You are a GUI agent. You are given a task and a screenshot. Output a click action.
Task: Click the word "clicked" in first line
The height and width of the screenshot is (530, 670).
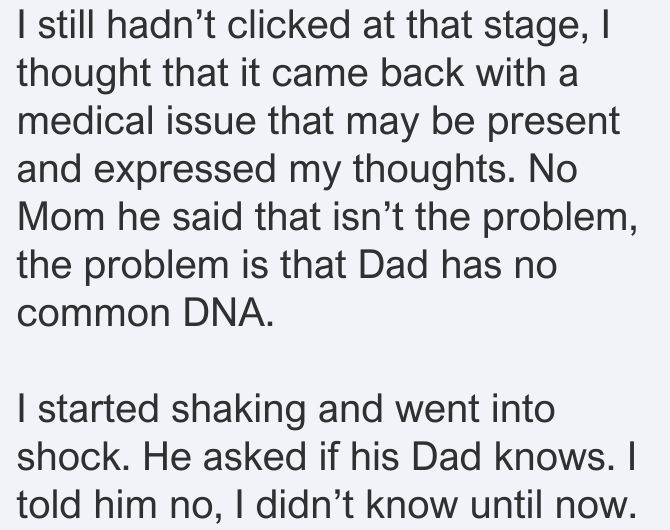(x=288, y=25)
